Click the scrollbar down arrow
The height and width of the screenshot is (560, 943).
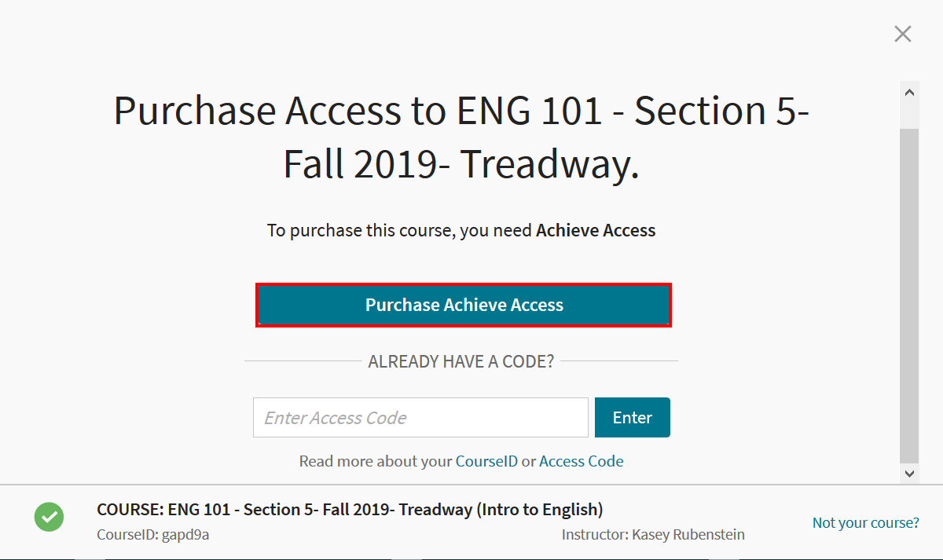point(908,474)
